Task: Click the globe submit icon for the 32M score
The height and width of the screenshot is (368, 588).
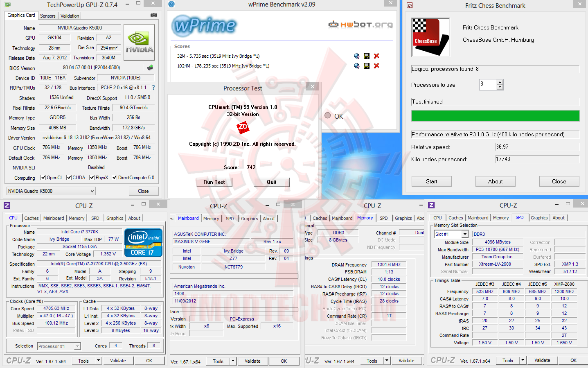Action: pos(357,56)
